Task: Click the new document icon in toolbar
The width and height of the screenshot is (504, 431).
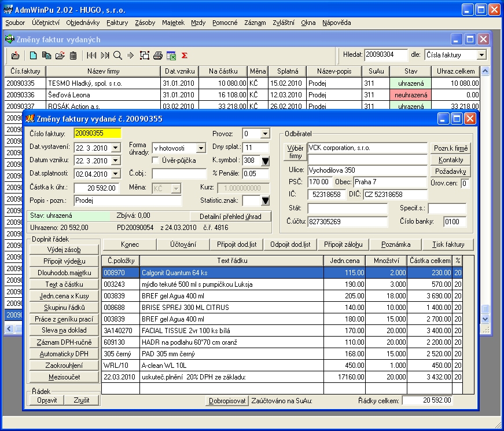Action: pos(33,56)
